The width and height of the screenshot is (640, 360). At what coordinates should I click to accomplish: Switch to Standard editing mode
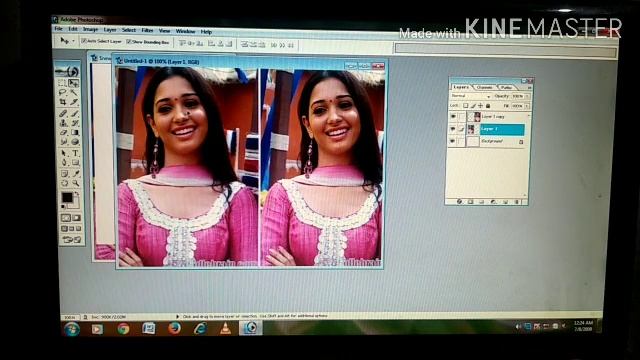pyautogui.click(x=66, y=218)
